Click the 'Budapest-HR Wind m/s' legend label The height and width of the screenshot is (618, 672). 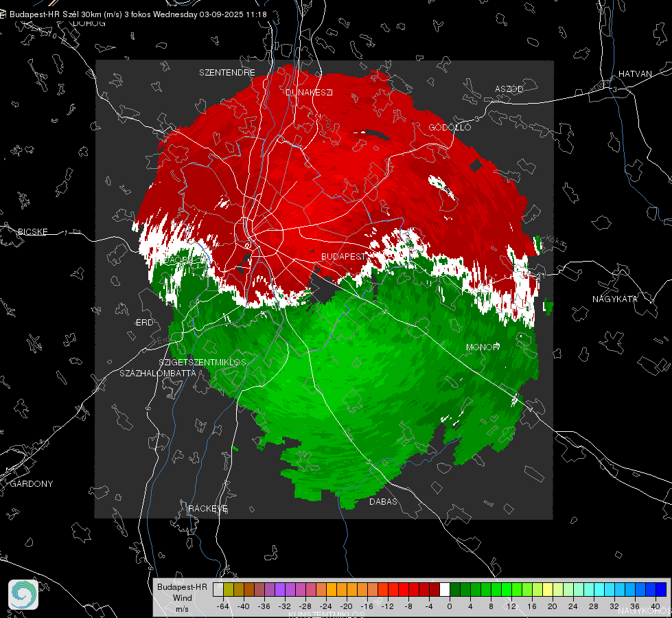tap(182, 597)
